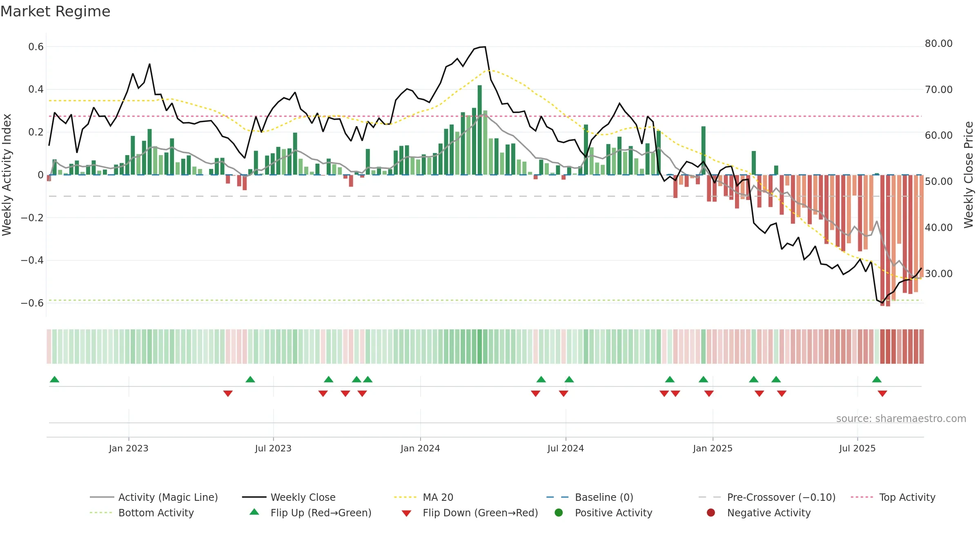980x551 pixels.
Task: Click the 70.00 price tick label
Action: (938, 89)
